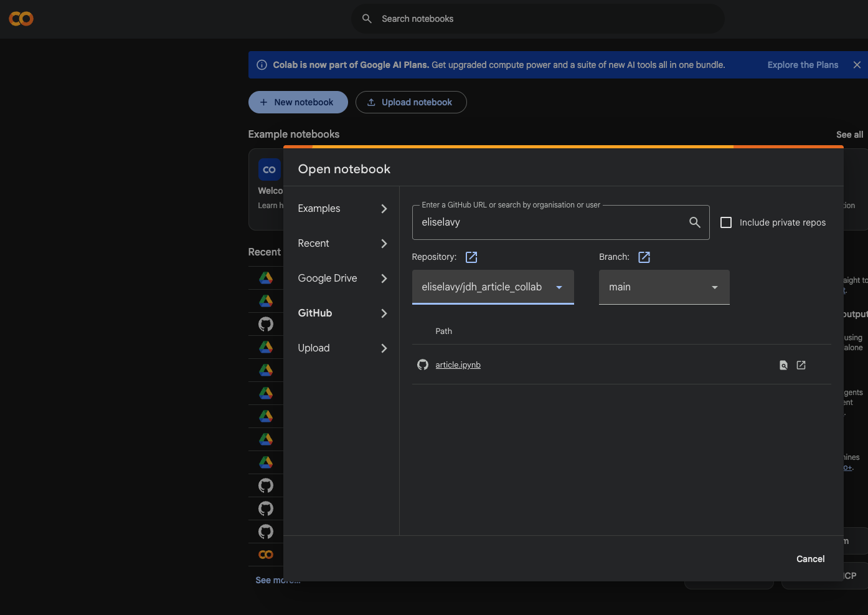The image size is (868, 615).
Task: Click the New notebook button
Action: point(298,102)
